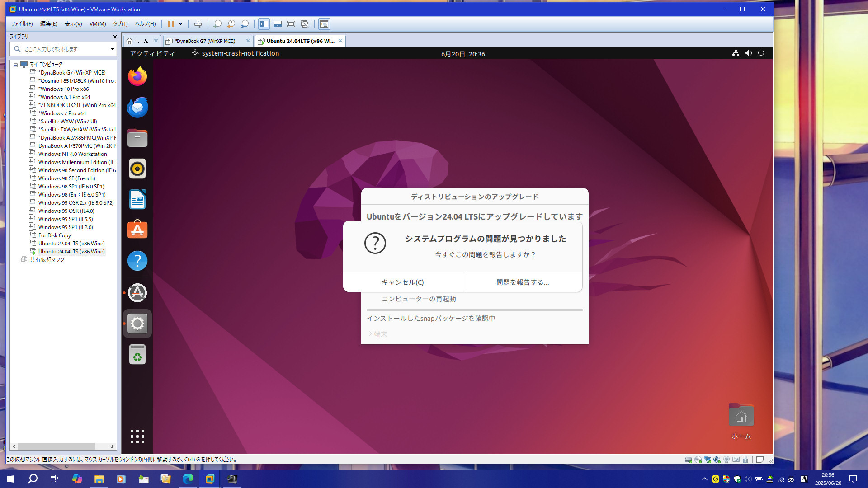Click system-crash-notification app menu

click(235, 53)
